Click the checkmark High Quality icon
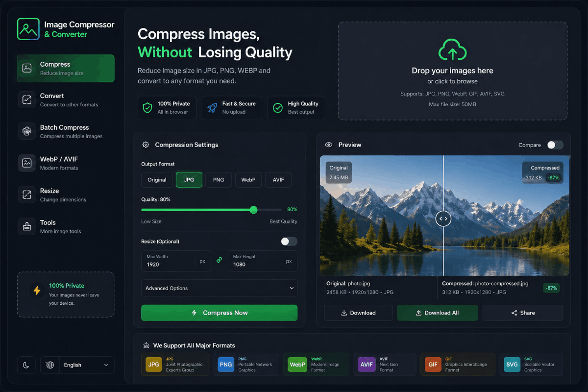The image size is (588, 392). coord(278,108)
